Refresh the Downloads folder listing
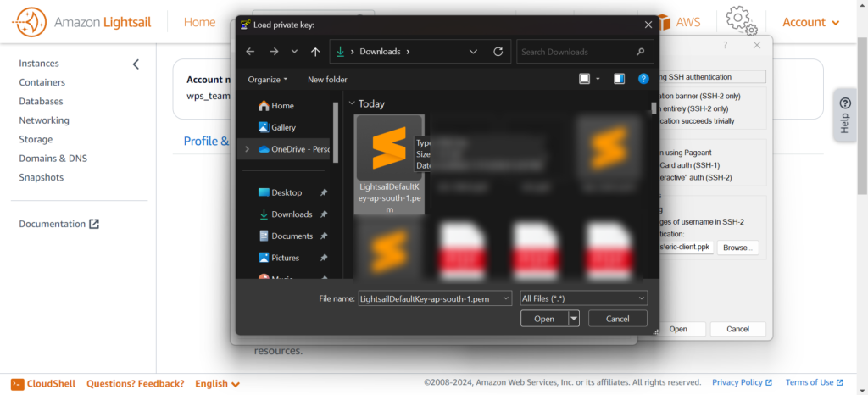The width and height of the screenshot is (868, 395). 498,52
